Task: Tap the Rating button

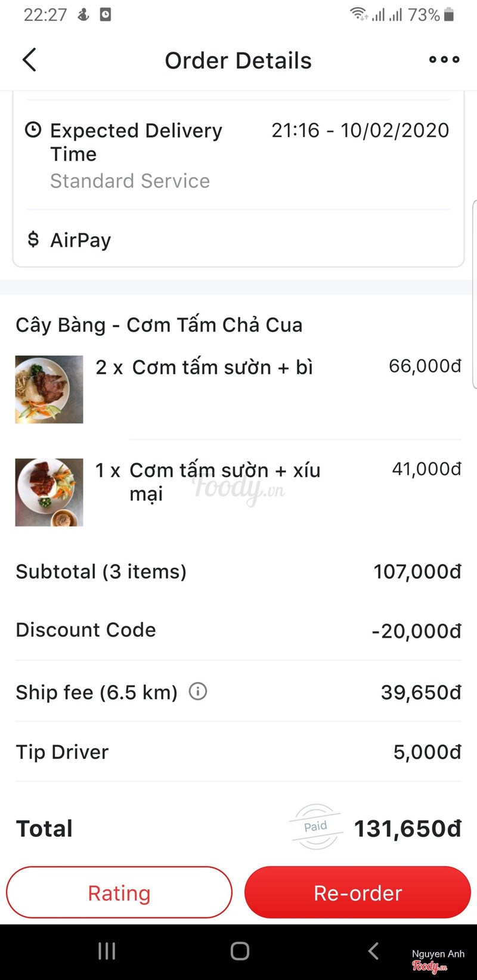Action: [x=119, y=892]
